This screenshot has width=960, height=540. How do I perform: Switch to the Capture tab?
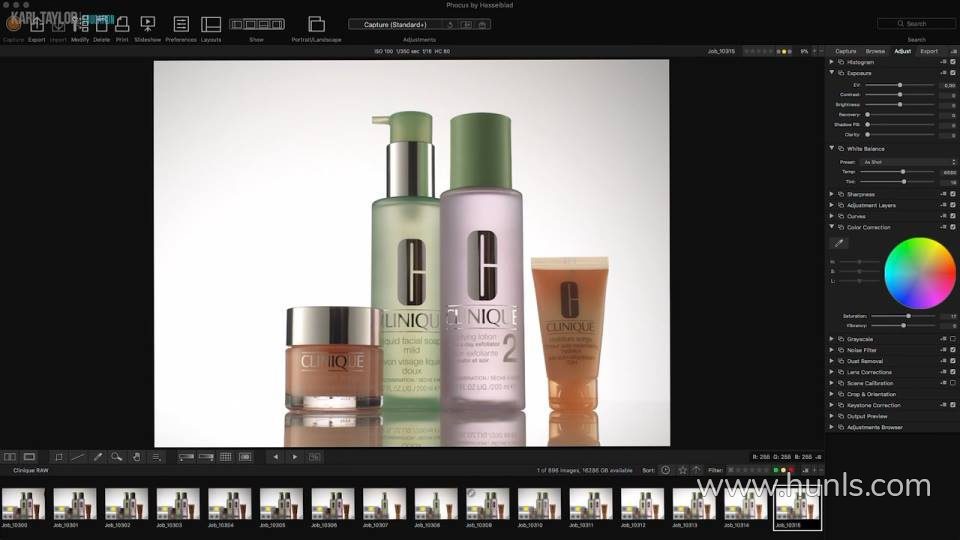click(x=846, y=51)
